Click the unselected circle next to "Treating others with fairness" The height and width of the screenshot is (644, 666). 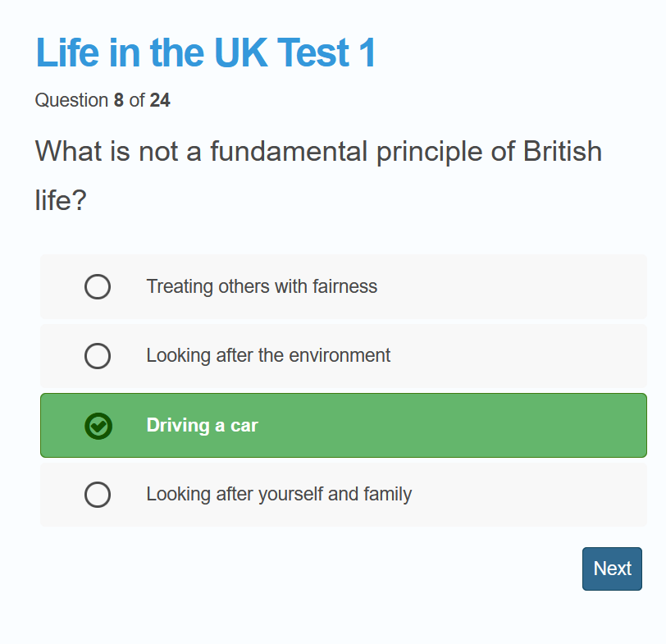[x=98, y=286]
